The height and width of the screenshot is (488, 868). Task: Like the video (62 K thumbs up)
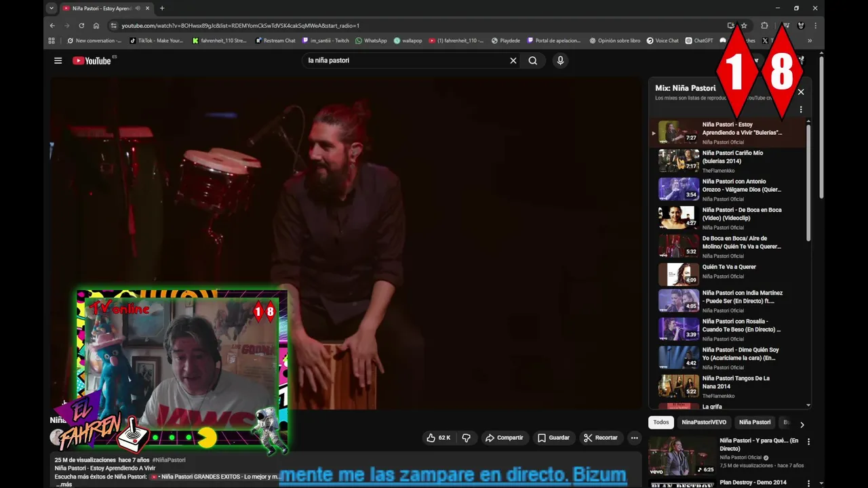(x=439, y=438)
